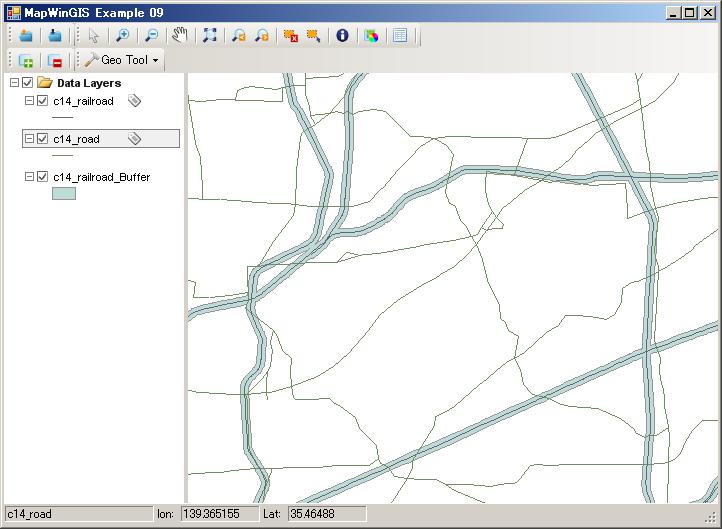Click the Zoom to Full Extent icon
This screenshot has height=529, width=722.
(209, 35)
